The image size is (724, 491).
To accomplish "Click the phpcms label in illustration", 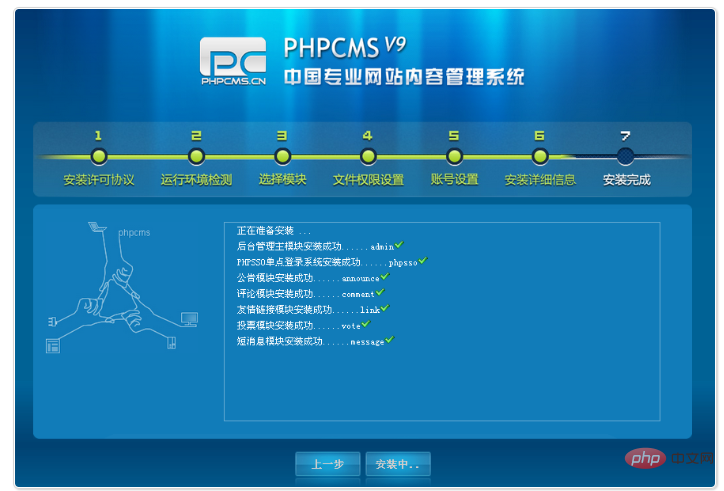I will click(x=134, y=232).
